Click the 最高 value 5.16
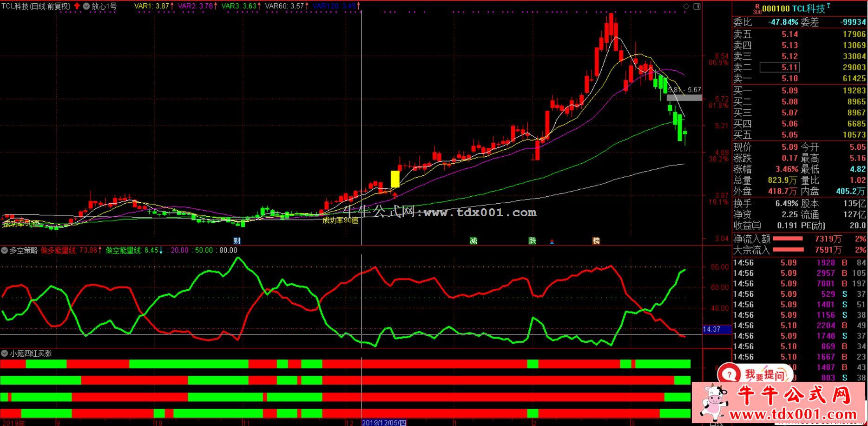This screenshot has height=426, width=868. [858, 158]
